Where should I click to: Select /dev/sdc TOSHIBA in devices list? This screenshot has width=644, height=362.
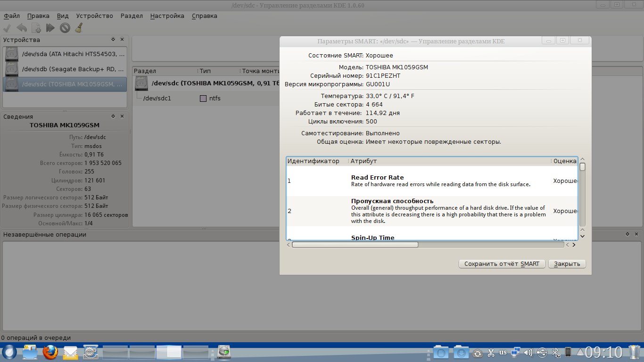65,84
